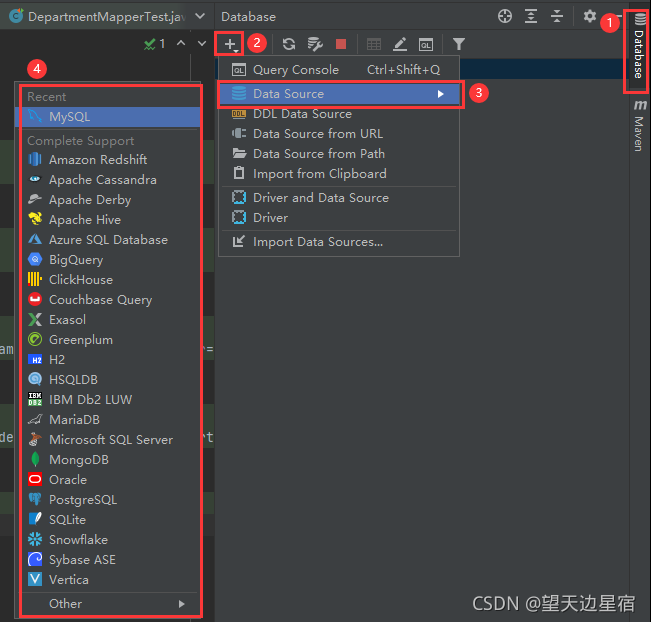Select Query Console menu item
The image size is (651, 622).
(339, 70)
